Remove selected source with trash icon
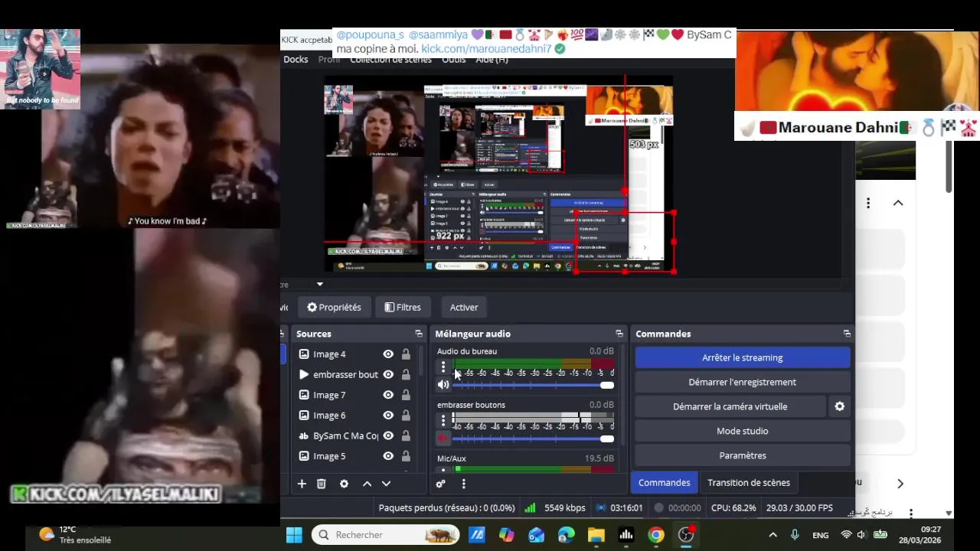980x551 pixels. coord(322,484)
